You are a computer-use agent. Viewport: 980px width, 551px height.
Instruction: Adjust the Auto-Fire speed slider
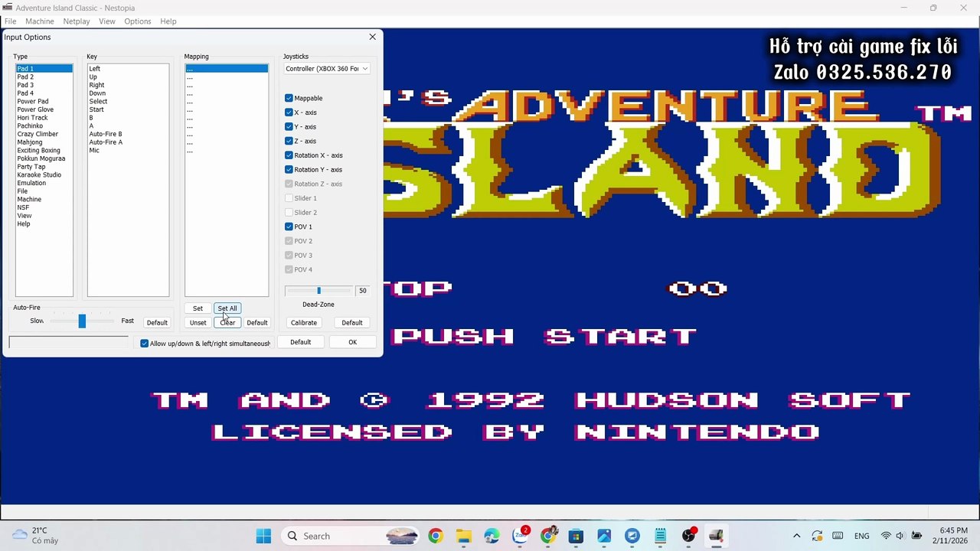(82, 321)
